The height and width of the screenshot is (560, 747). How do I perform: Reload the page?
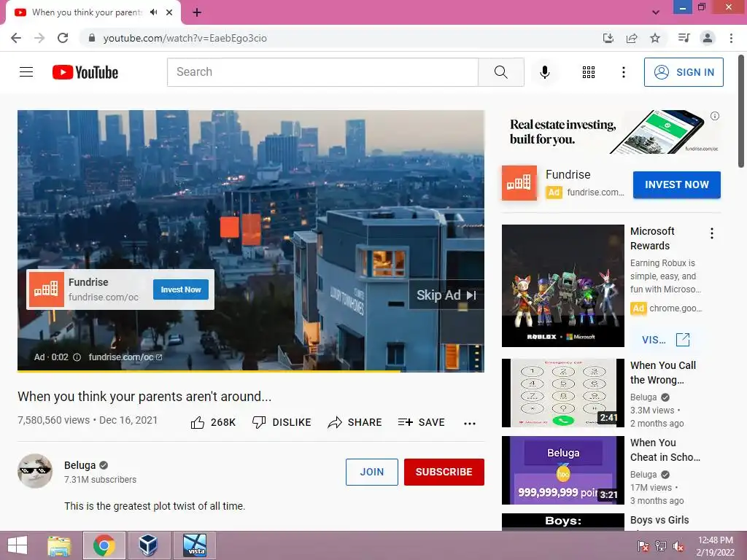click(63, 38)
